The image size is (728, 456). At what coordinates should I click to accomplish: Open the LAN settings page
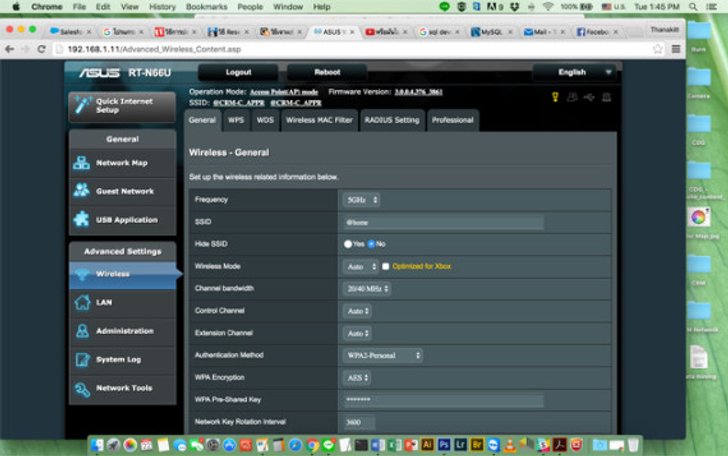pyautogui.click(x=122, y=302)
